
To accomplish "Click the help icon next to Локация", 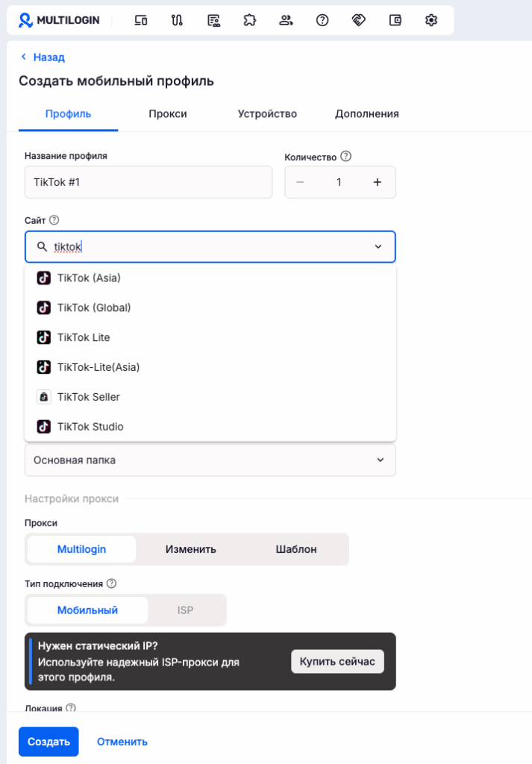I will [x=71, y=707].
